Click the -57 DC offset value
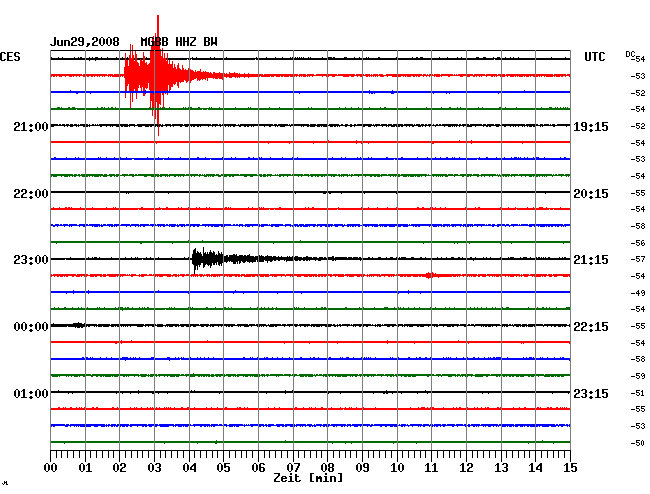 [x=638, y=259]
